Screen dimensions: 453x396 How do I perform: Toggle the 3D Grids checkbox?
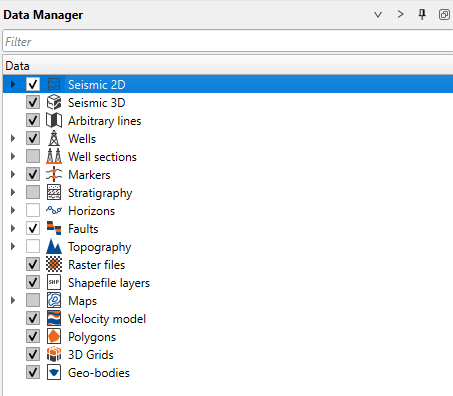point(33,354)
